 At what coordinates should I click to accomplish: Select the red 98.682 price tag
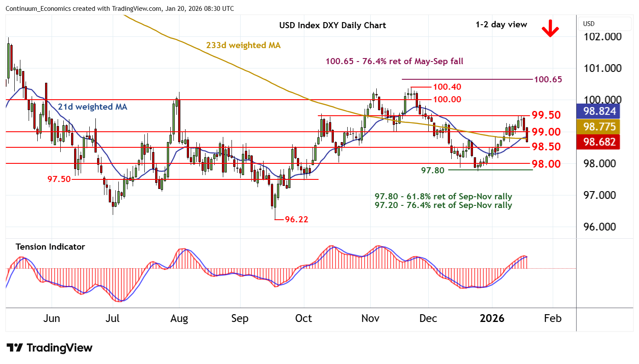(599, 142)
